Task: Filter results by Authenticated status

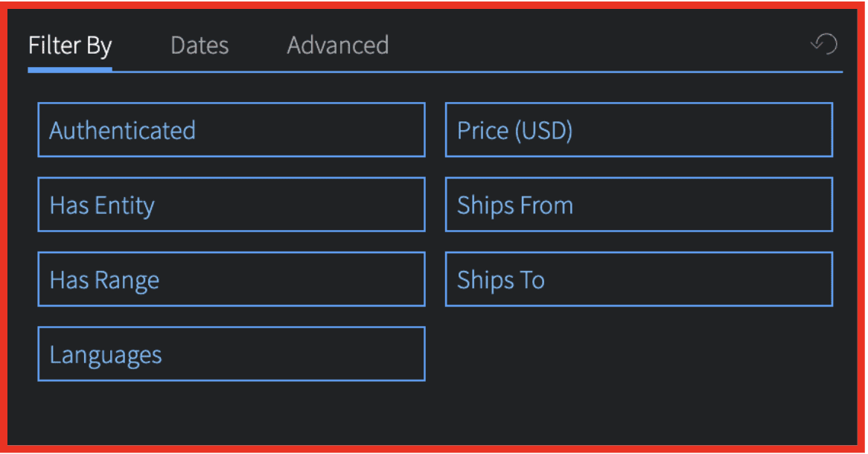Action: (x=232, y=130)
